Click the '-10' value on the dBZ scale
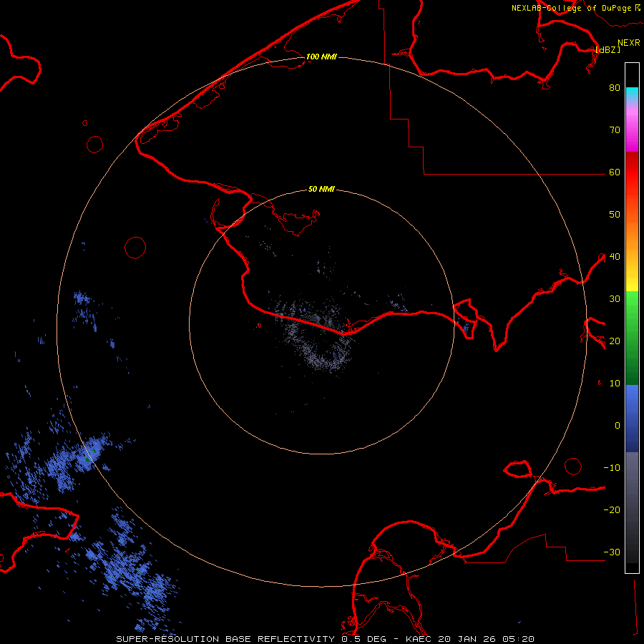 click(x=612, y=467)
